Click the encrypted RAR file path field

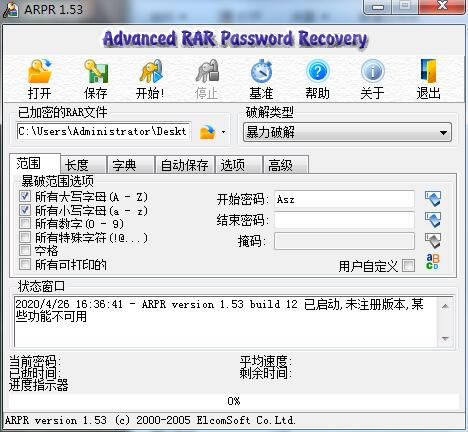[x=104, y=131]
